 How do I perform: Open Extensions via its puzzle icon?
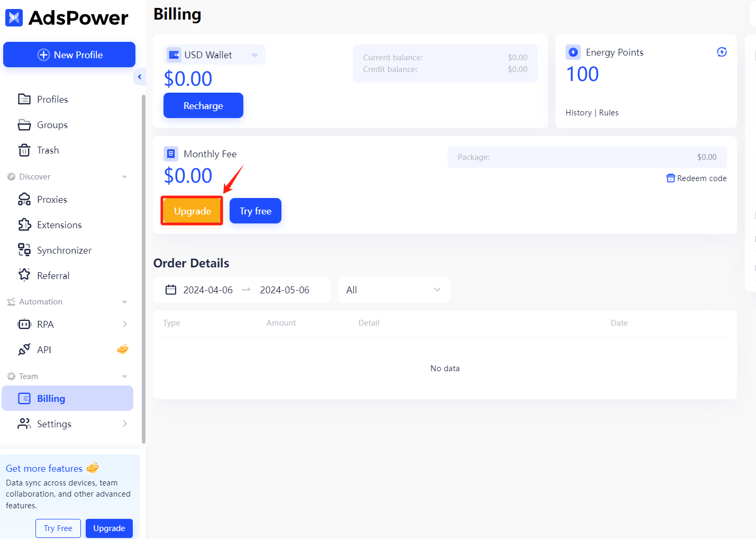[x=25, y=224]
